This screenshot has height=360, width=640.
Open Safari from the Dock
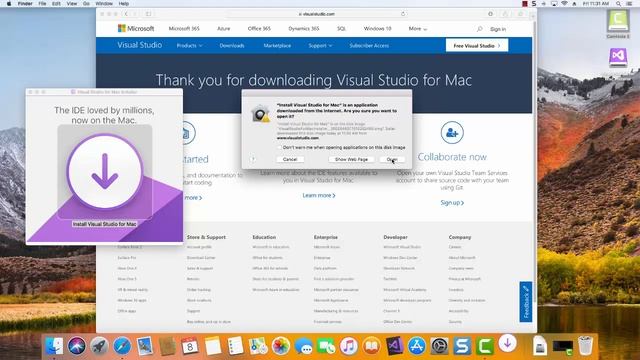tap(122, 347)
